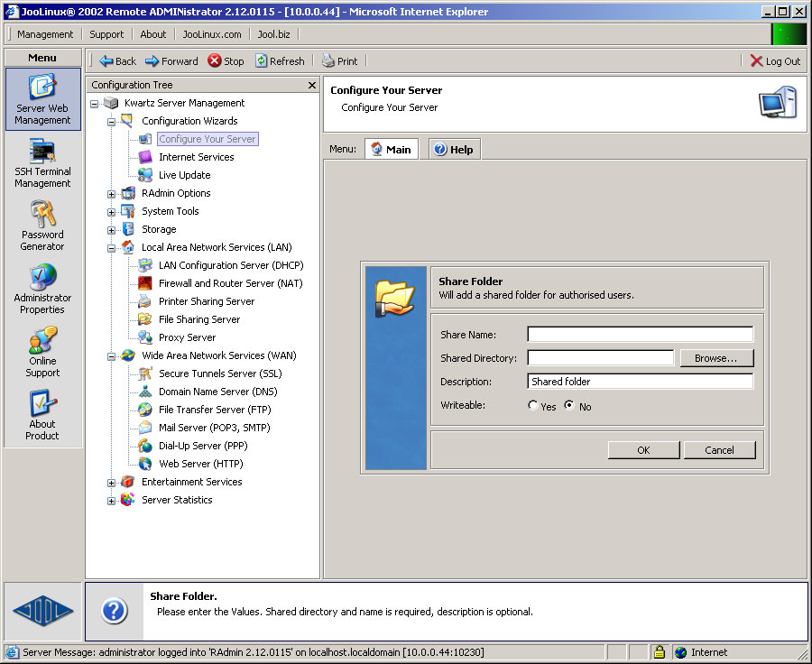Switch to the Help tab
Viewport: 812px width, 664px height.
tap(453, 149)
